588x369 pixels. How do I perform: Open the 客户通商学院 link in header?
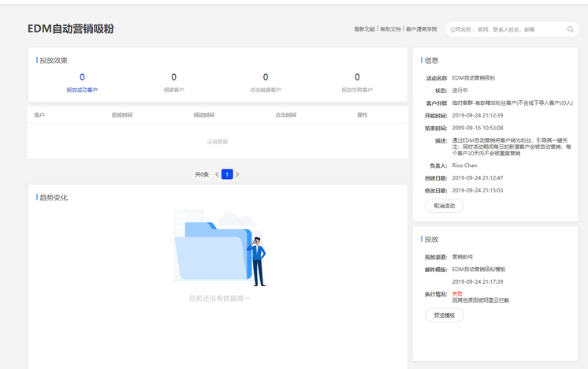[x=421, y=29]
